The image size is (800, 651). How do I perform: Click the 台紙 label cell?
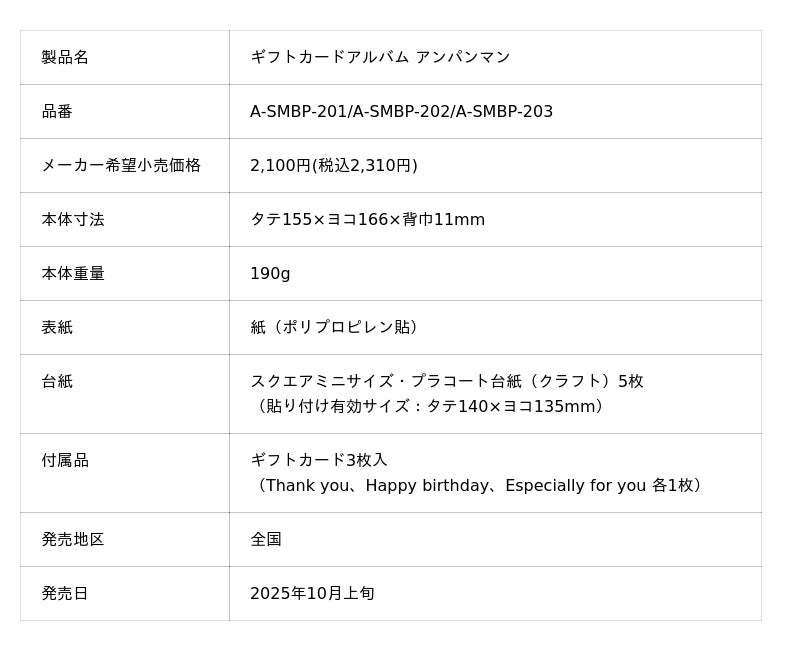tap(57, 381)
